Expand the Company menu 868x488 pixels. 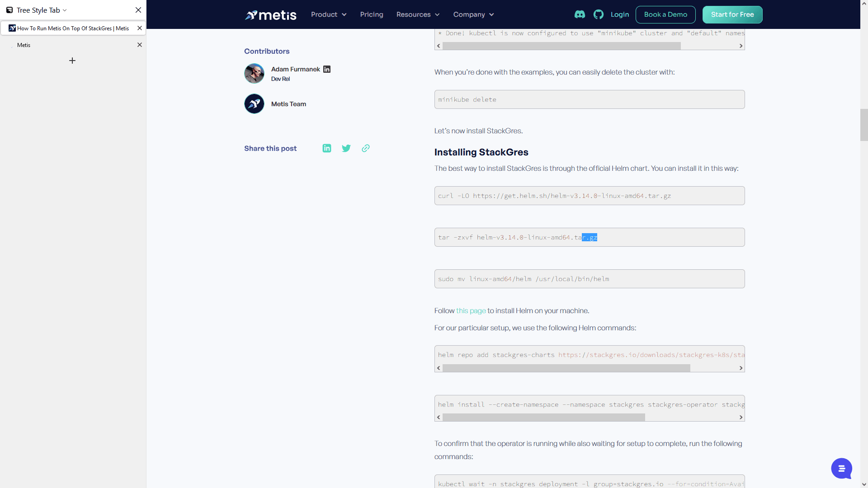[473, 14]
